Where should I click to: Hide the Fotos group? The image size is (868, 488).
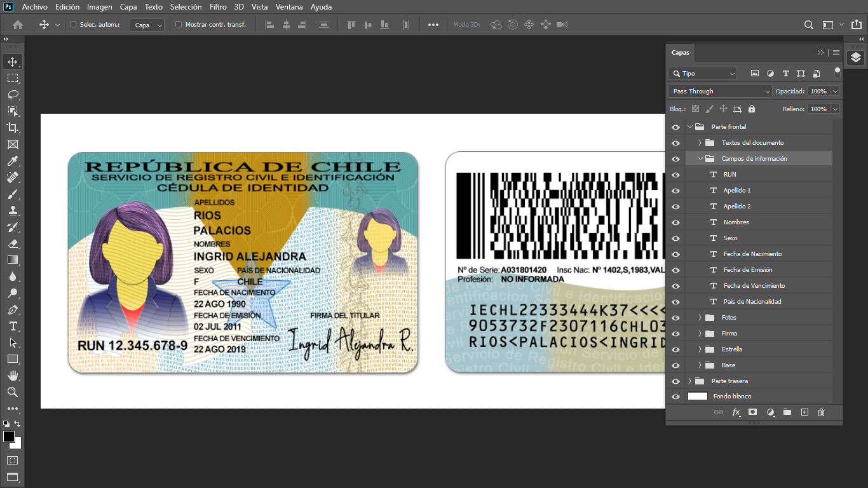coord(675,318)
